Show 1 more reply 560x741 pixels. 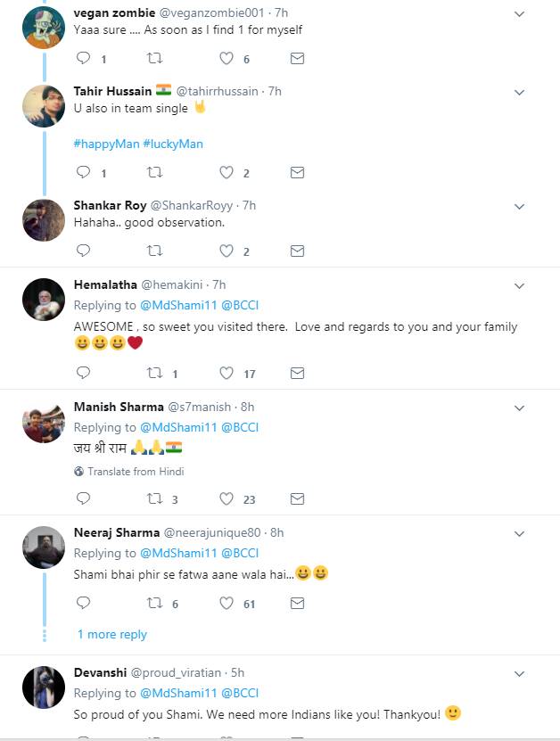pyautogui.click(x=111, y=634)
